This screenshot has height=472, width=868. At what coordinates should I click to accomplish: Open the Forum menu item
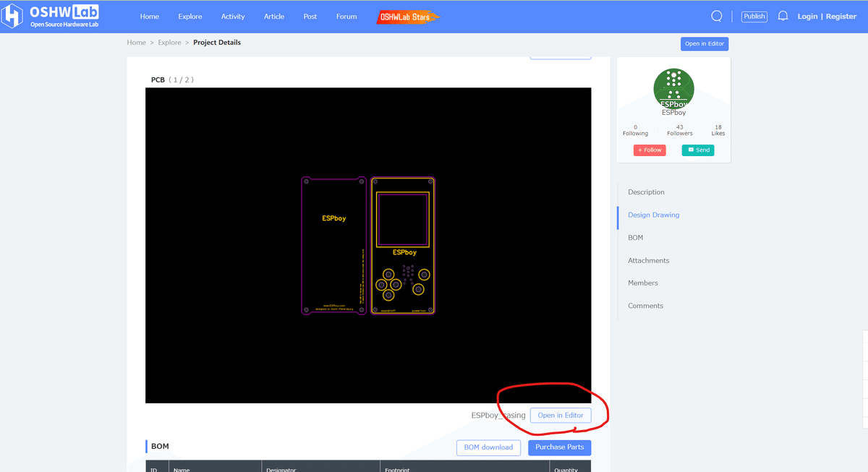point(346,17)
